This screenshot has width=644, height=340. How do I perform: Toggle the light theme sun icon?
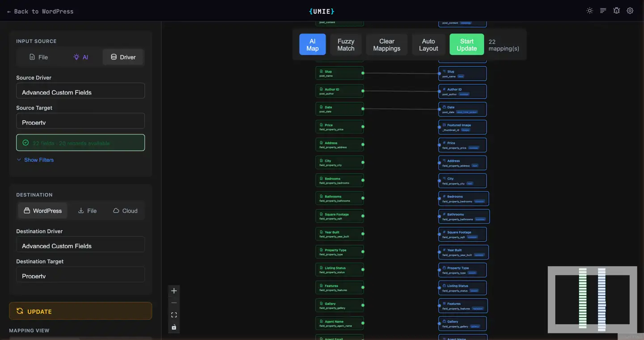pos(589,11)
